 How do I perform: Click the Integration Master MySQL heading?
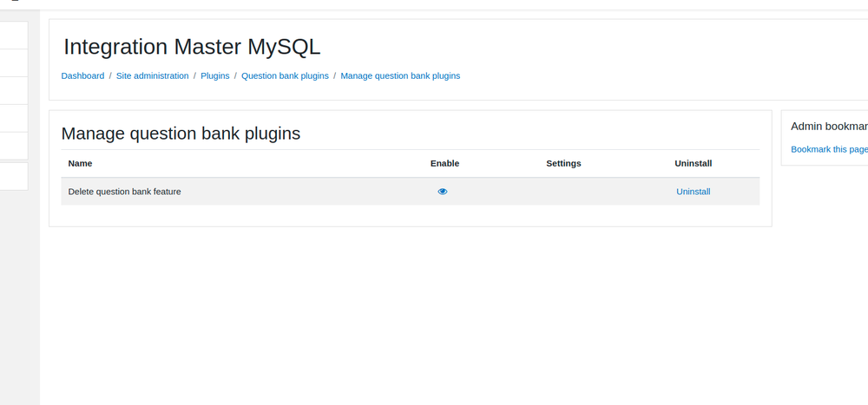click(x=192, y=47)
